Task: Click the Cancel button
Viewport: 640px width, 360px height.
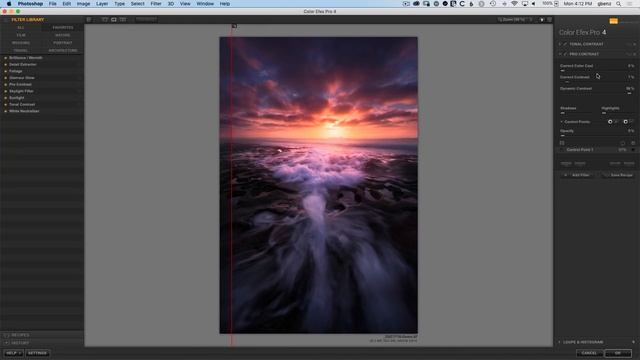Action: click(589, 353)
